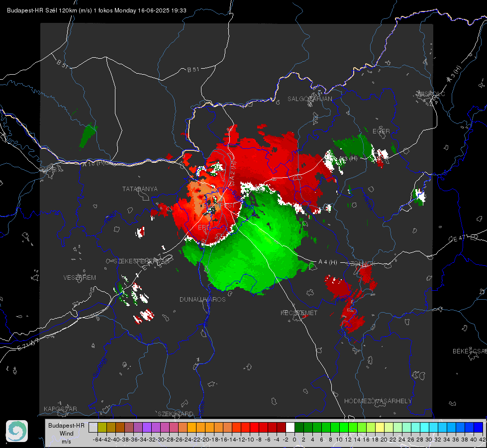Click the HODMEZOVASARHELY city label
The height and width of the screenshot is (448, 487).
coord(378,401)
